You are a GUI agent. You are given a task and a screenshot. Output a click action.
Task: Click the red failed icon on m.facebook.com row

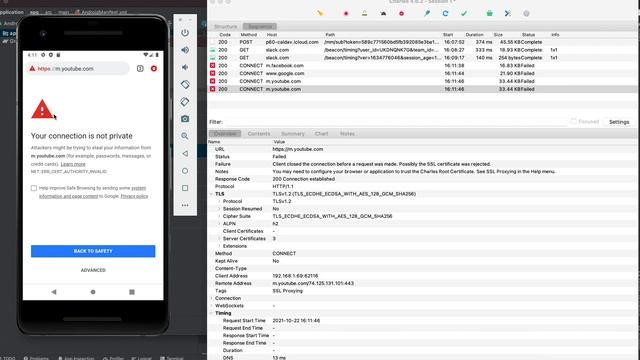click(212, 65)
